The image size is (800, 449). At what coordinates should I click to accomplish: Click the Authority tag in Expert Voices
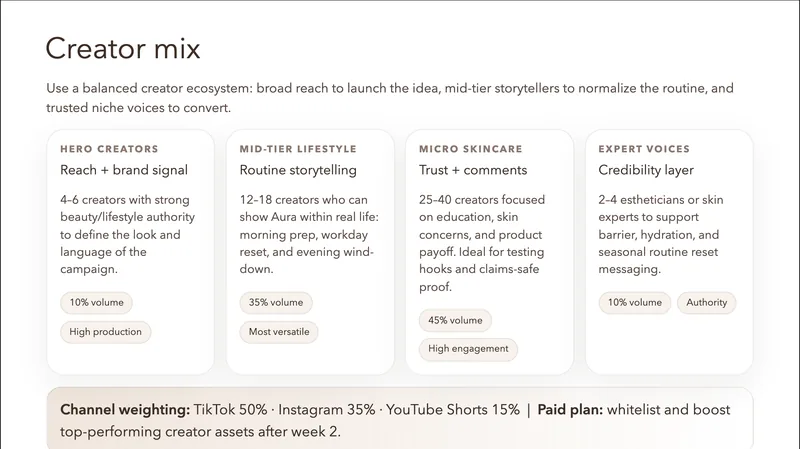click(x=707, y=302)
